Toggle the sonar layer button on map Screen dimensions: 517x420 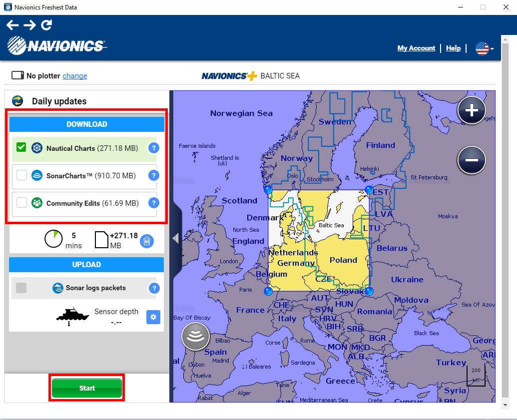point(195,336)
